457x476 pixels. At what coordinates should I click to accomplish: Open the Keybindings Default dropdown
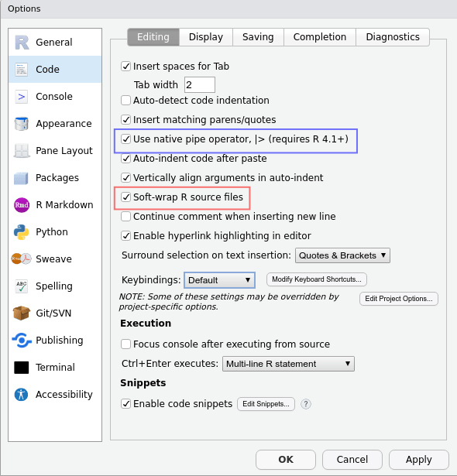[x=219, y=280]
